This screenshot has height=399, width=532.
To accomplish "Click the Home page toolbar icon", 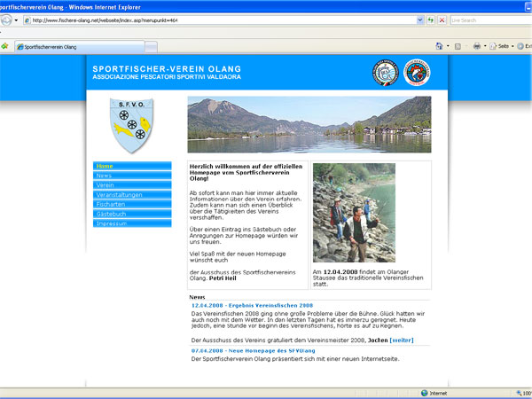I will pyautogui.click(x=440, y=46).
